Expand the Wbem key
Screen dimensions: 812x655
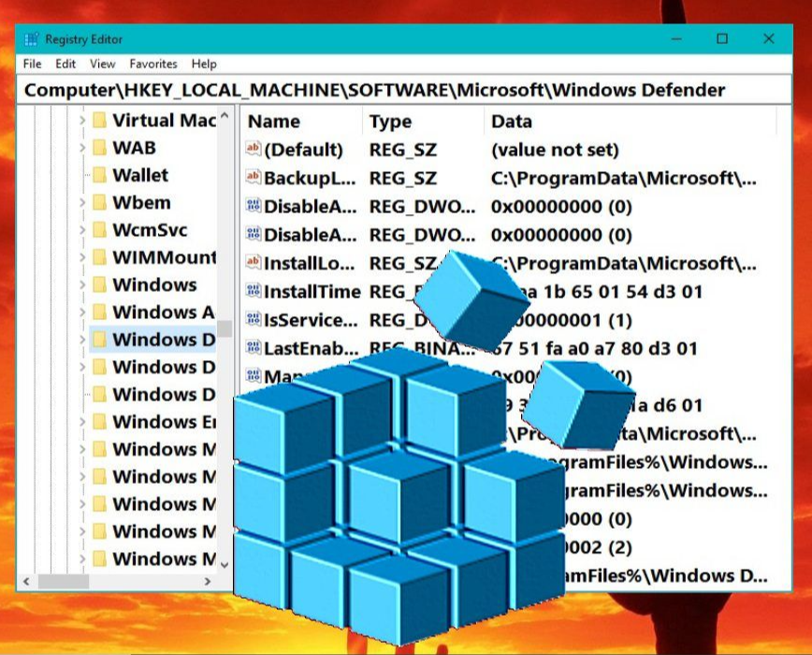82,202
